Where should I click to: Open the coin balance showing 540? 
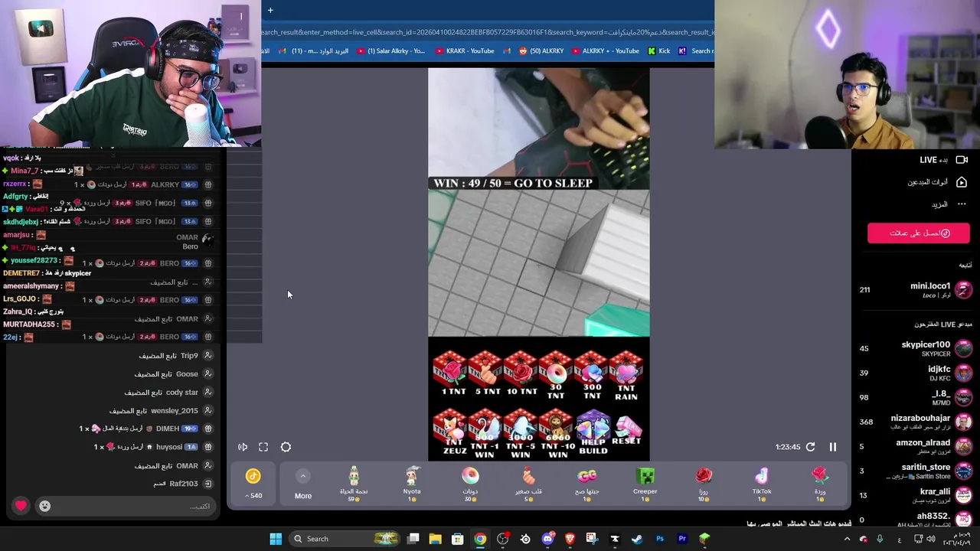click(x=253, y=484)
